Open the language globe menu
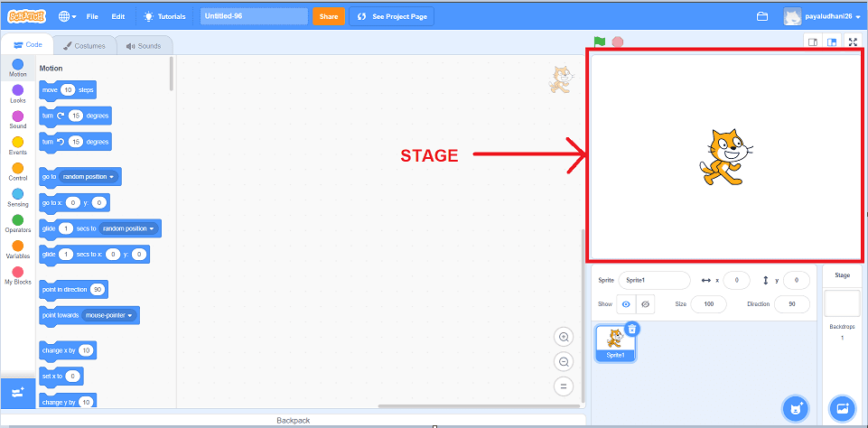Image resolution: width=868 pixels, height=428 pixels. pyautogui.click(x=68, y=16)
